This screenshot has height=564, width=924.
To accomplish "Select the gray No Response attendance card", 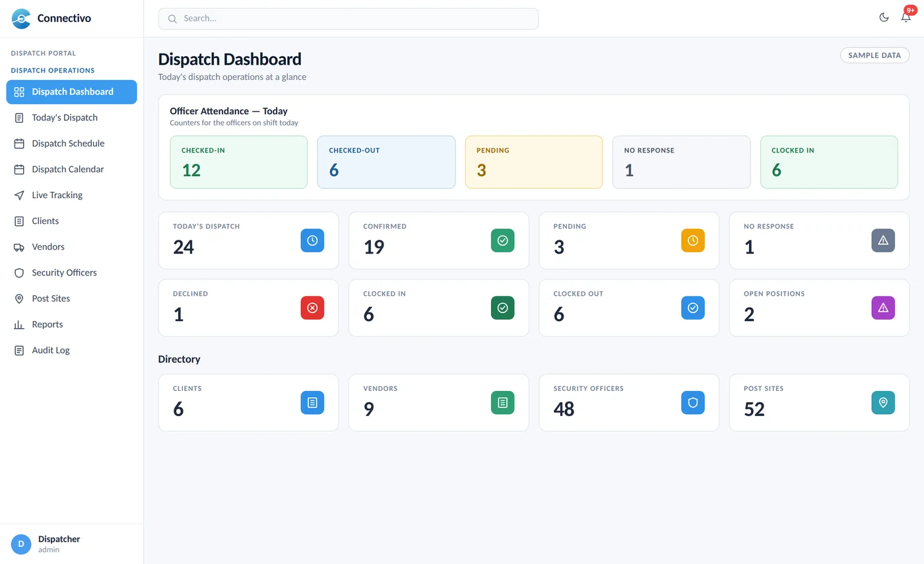I will 681,162.
